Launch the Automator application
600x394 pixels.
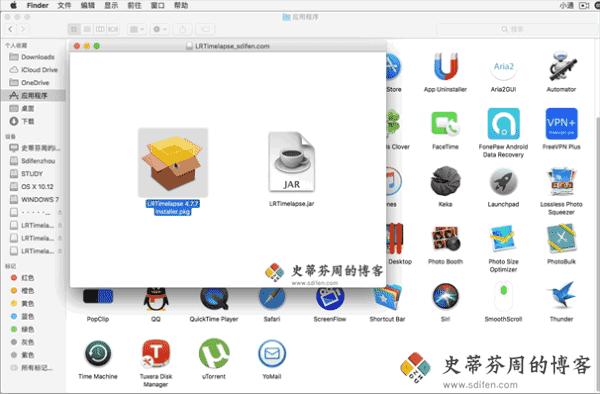[561, 67]
